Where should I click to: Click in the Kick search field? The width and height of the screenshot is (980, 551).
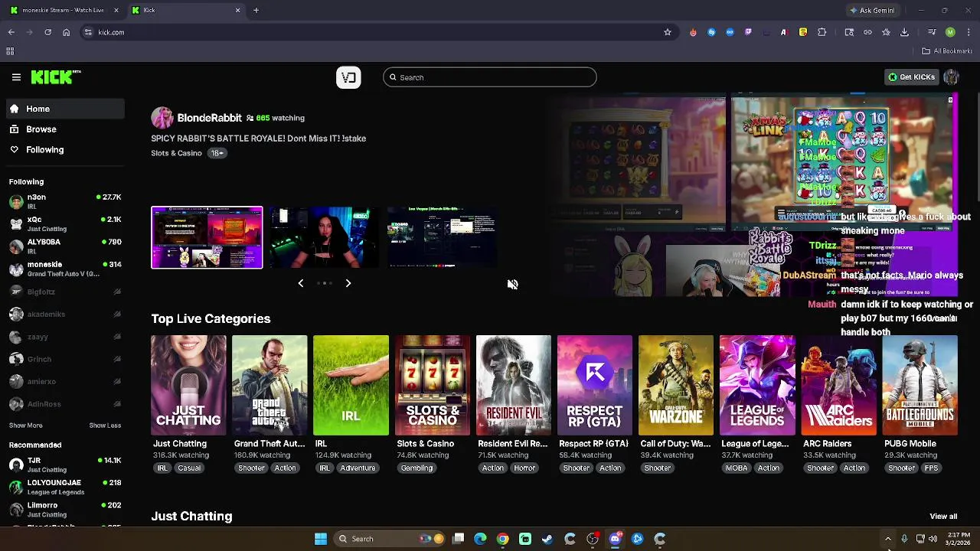pyautogui.click(x=490, y=77)
